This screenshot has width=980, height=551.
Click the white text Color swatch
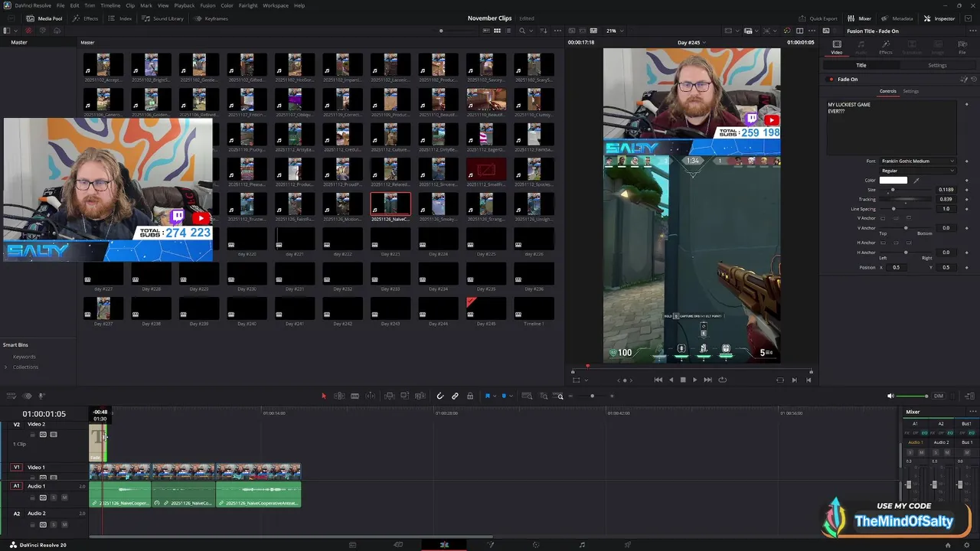tap(893, 181)
